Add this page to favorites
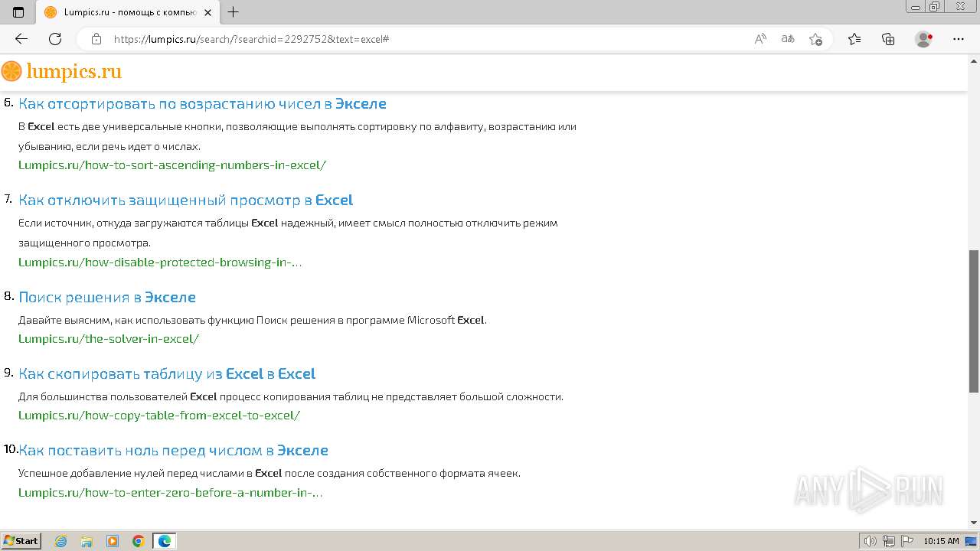Image resolution: width=980 pixels, height=551 pixels. click(x=815, y=39)
